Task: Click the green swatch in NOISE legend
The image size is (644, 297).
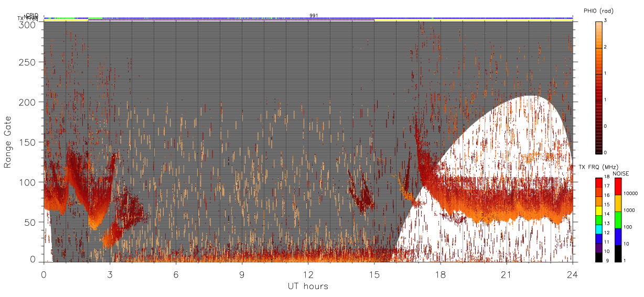Action: (x=618, y=220)
